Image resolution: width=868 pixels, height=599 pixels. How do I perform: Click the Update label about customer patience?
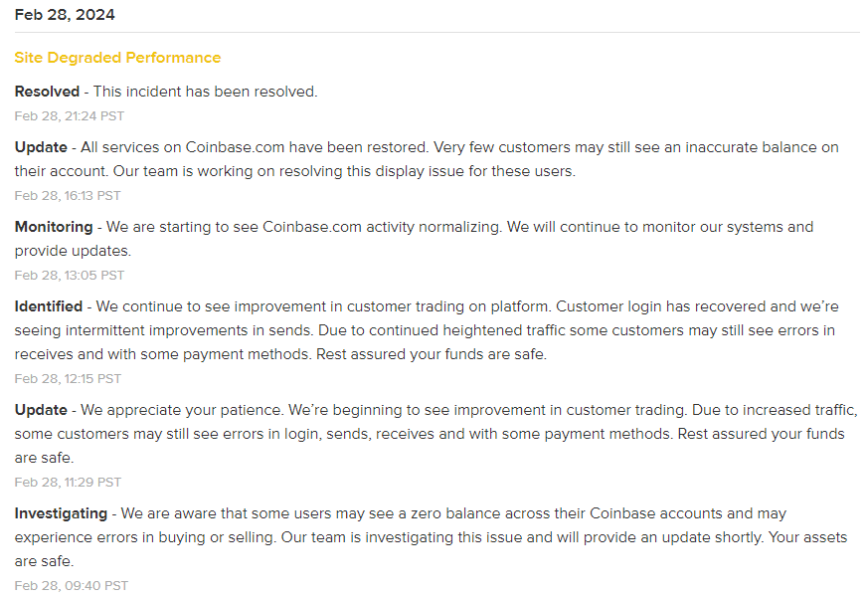click(x=41, y=410)
